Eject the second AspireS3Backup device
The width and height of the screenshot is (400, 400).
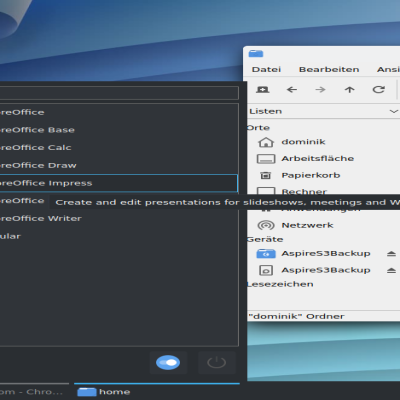tap(391, 270)
